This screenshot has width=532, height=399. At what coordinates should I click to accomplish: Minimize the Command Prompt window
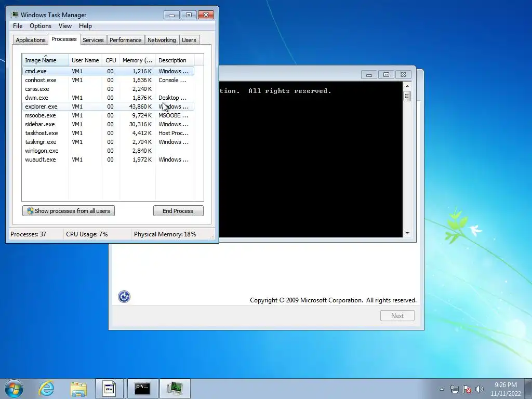369,75
